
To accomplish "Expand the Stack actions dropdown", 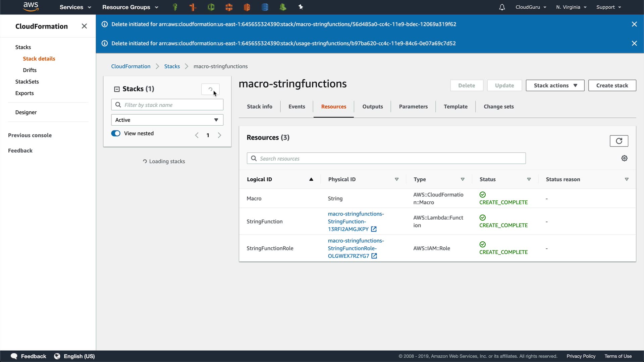I will click(555, 85).
